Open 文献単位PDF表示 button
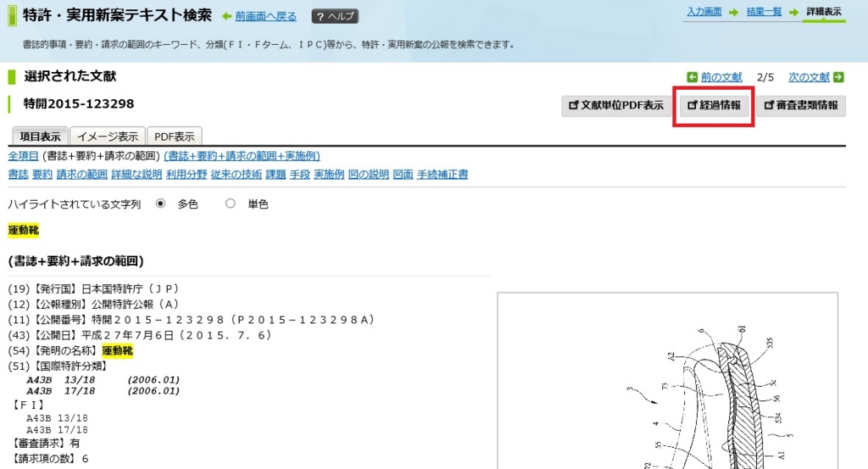Screen dimensions: 868x469 pos(616,105)
